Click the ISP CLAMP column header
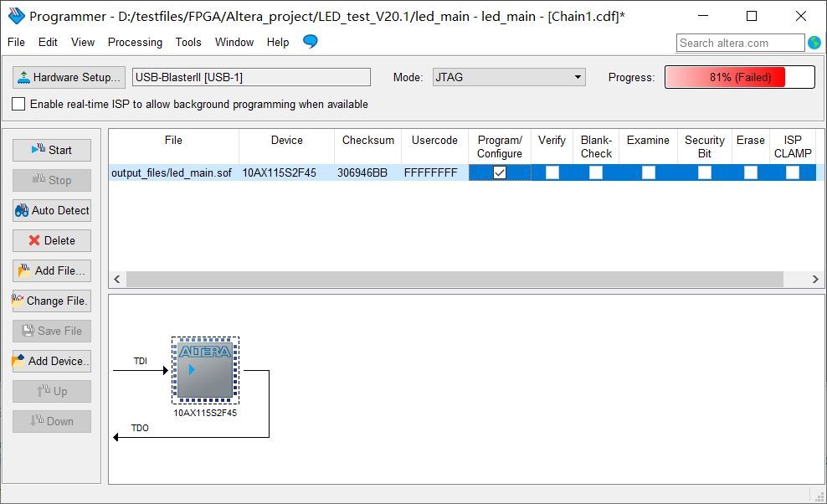 coord(793,147)
